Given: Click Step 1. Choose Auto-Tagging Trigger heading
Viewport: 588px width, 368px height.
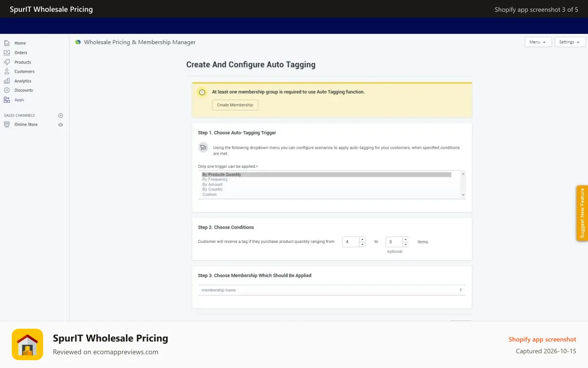Looking at the screenshot, I should (237, 132).
